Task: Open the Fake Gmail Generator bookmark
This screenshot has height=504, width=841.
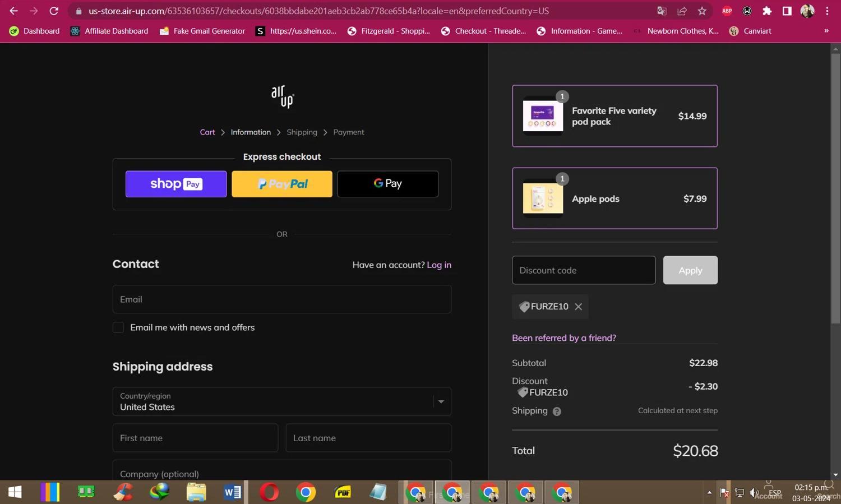Action: pos(202,31)
